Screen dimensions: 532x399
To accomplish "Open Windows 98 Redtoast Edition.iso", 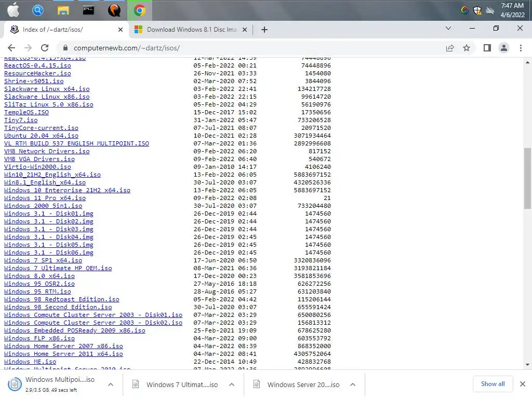I will coord(62,300).
